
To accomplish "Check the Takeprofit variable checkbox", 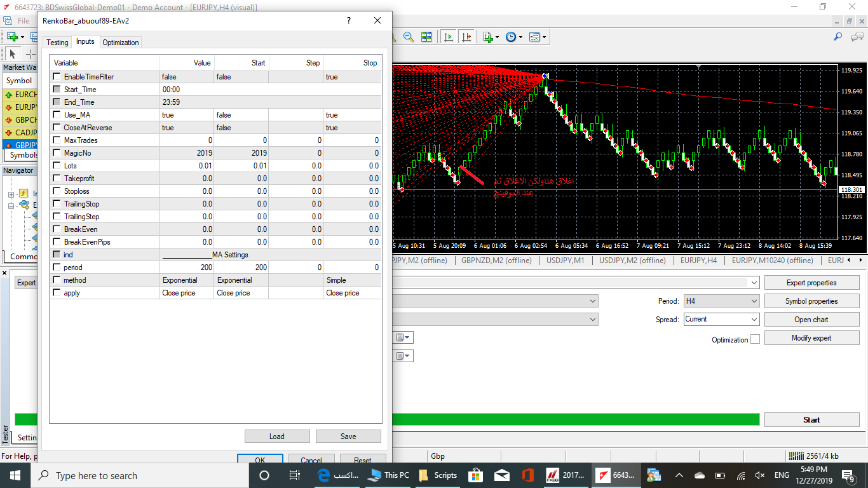I will 57,179.
